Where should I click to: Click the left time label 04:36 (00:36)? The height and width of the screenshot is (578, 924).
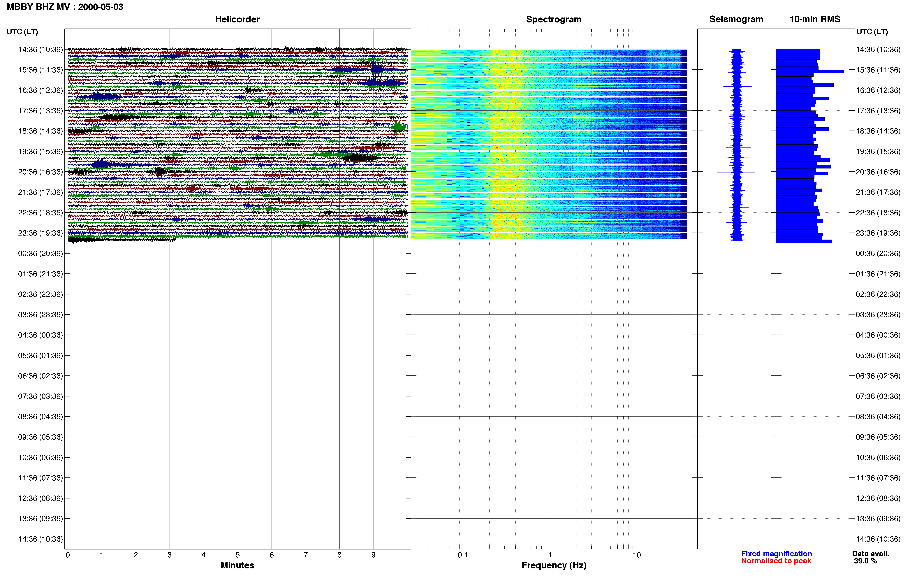[41, 335]
